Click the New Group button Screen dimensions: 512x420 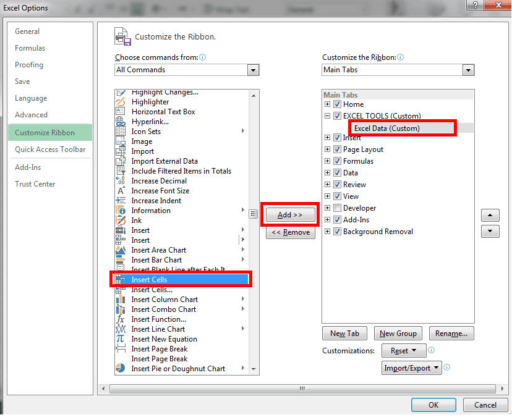[x=398, y=333]
